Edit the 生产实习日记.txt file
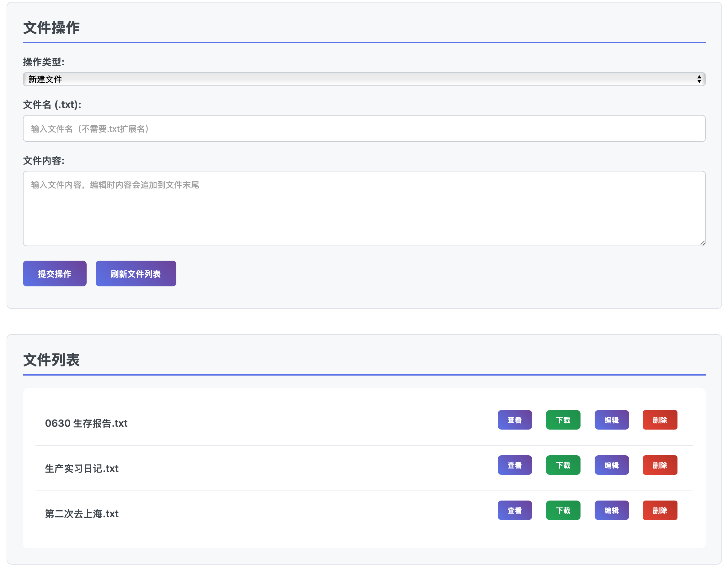The height and width of the screenshot is (569, 728). click(x=612, y=465)
